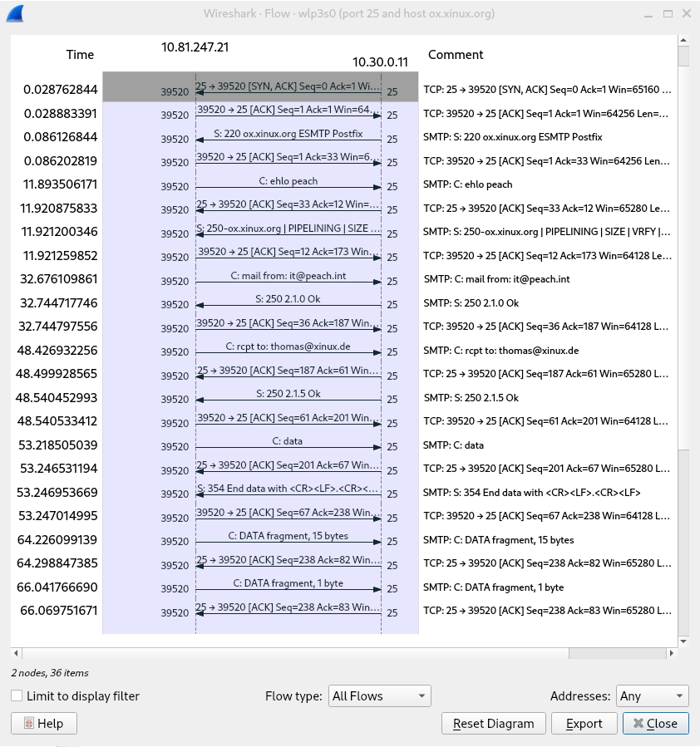This screenshot has height=747, width=700.
Task: Change Flow type from All Flows
Action: (x=378, y=695)
